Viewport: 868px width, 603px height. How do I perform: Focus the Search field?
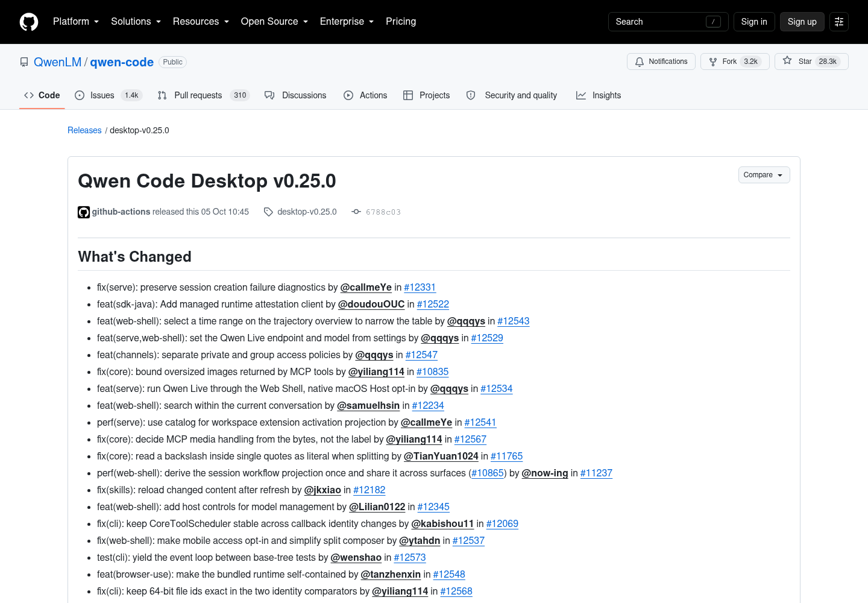(668, 22)
